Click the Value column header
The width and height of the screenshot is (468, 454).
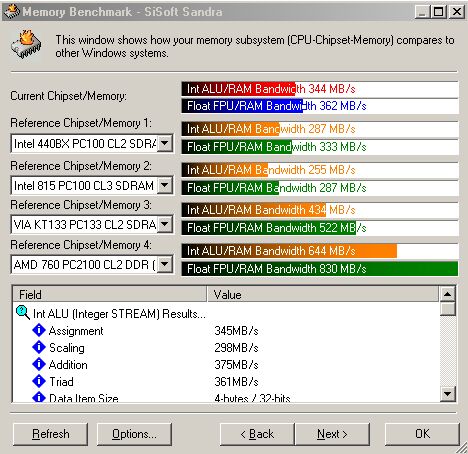pyautogui.click(x=323, y=294)
